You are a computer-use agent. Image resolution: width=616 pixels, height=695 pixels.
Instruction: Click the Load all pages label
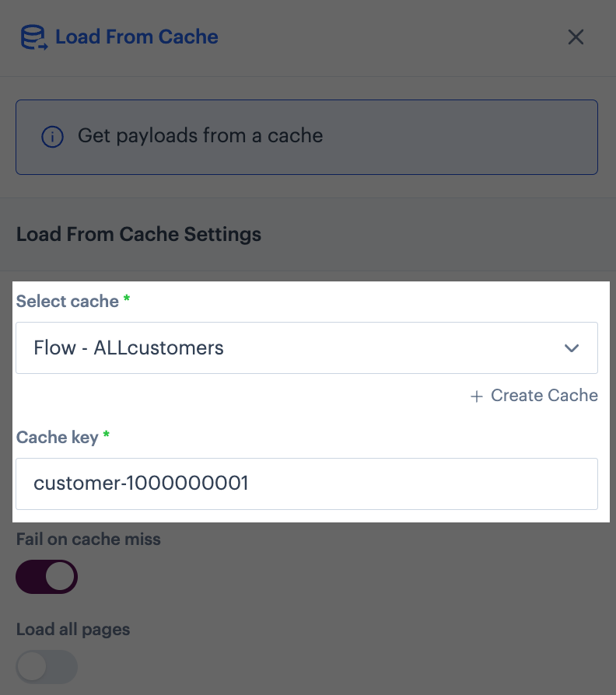click(x=73, y=630)
